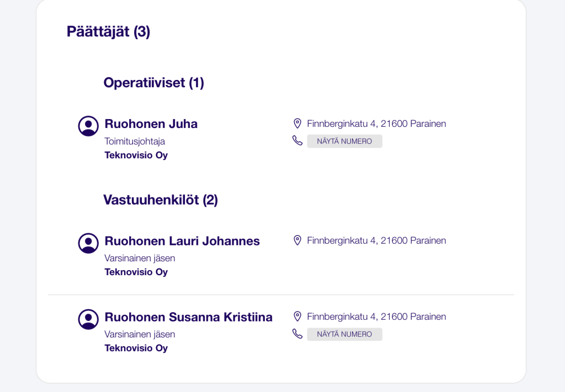
Task: Click the Päättäjät (3) heading
Action: 109,31
